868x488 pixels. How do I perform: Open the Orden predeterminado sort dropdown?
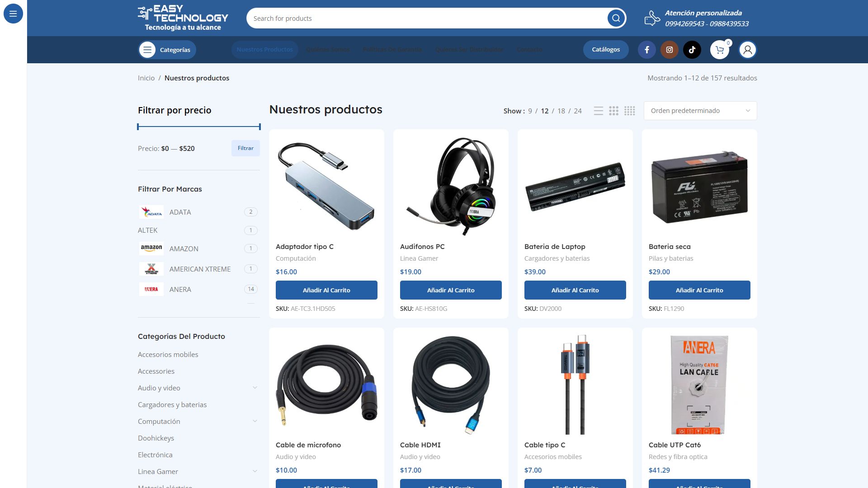click(700, 111)
